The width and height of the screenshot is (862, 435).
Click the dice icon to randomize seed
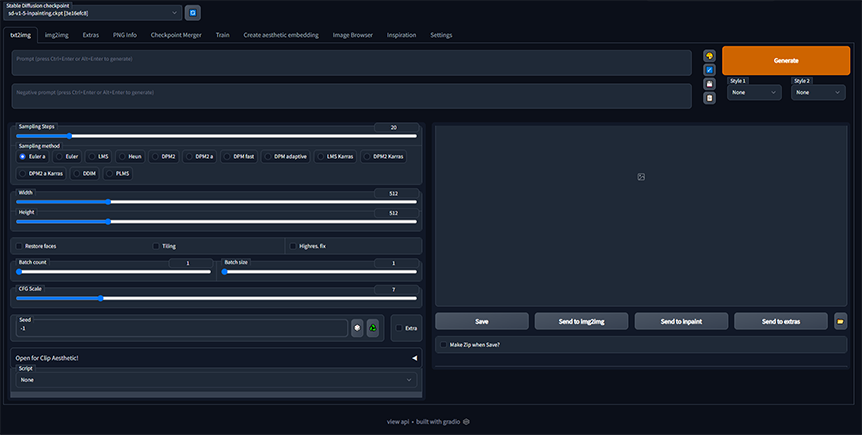pyautogui.click(x=357, y=328)
